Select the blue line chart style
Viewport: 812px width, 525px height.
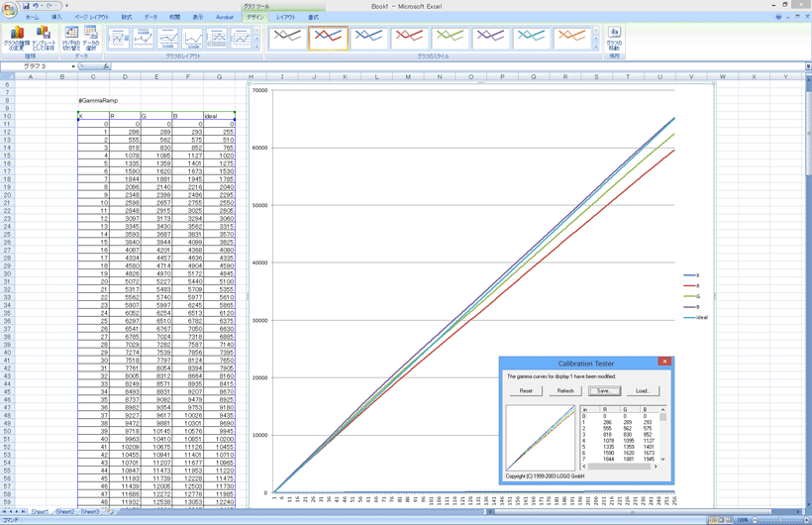tap(368, 38)
